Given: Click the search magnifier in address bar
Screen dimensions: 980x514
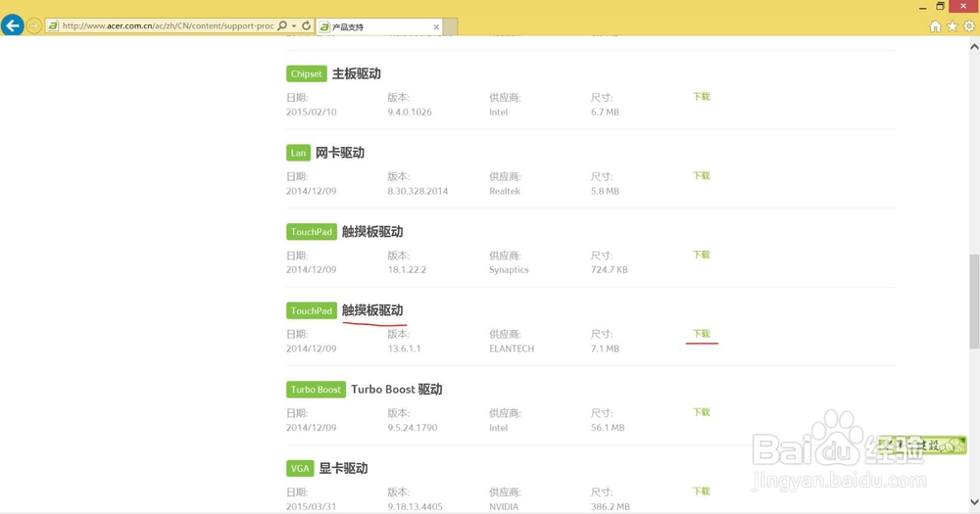Looking at the screenshot, I should pyautogui.click(x=282, y=25).
